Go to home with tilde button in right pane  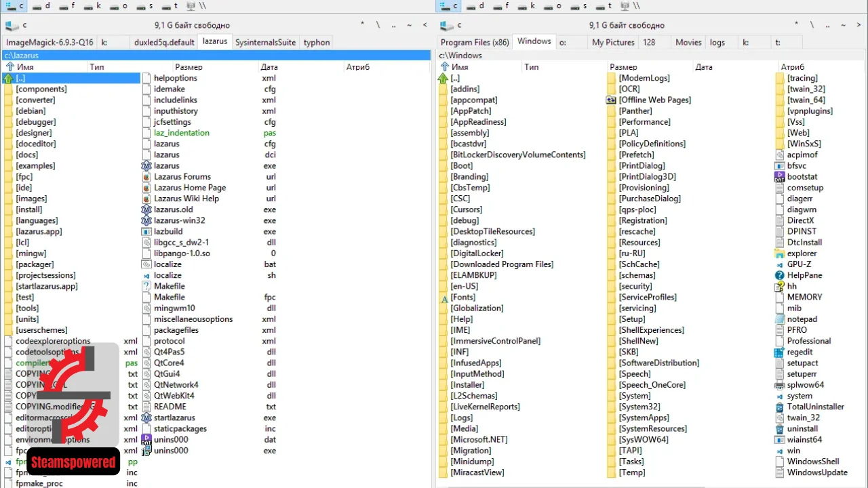coord(843,25)
